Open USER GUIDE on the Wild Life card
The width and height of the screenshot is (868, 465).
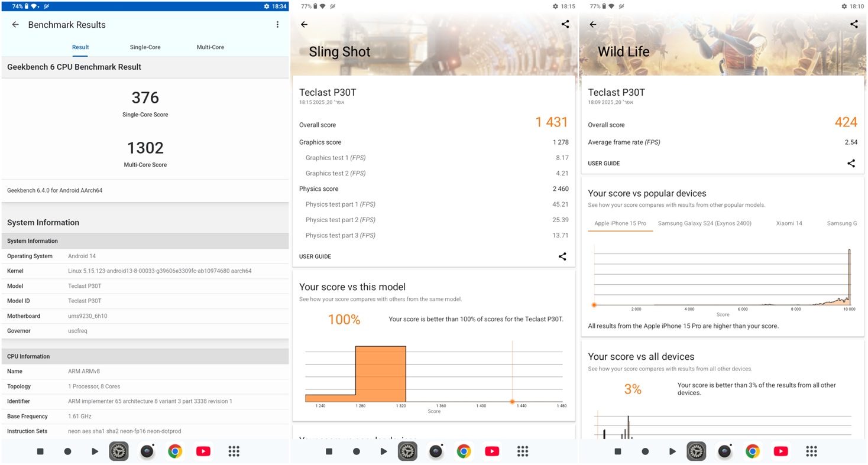coord(604,164)
